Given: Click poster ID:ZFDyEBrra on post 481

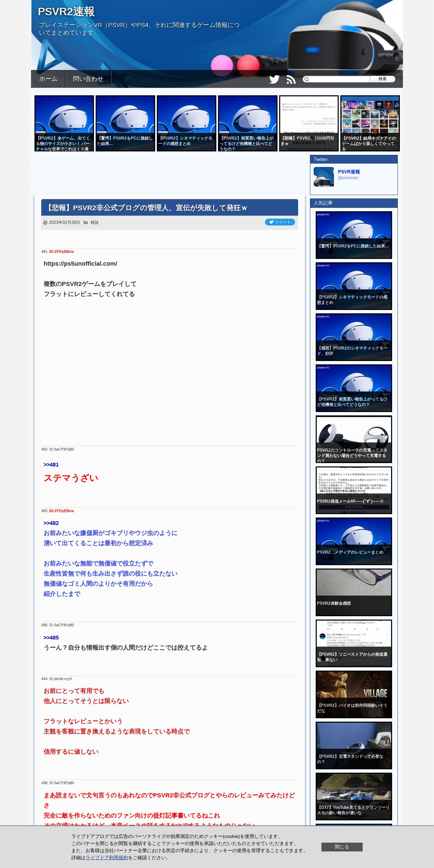Looking at the screenshot, I should point(62,251).
